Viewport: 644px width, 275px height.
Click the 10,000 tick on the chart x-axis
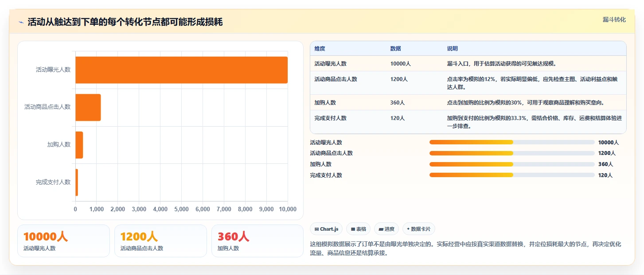pyautogui.click(x=288, y=209)
